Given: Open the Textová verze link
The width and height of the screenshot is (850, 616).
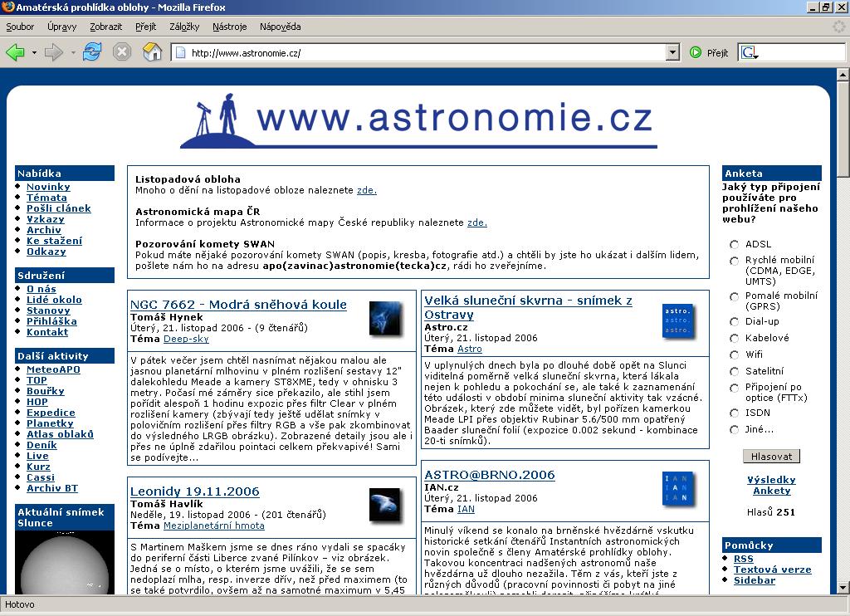Looking at the screenshot, I should click(x=773, y=570).
